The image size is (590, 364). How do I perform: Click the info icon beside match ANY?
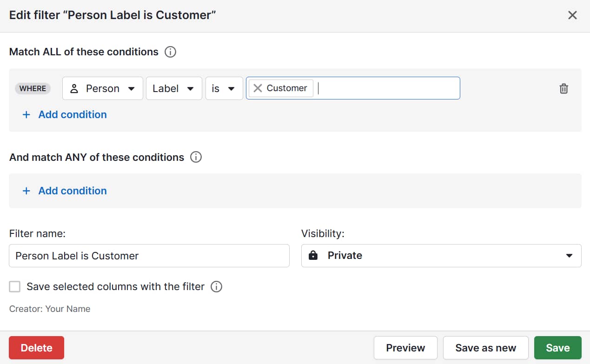(x=196, y=157)
